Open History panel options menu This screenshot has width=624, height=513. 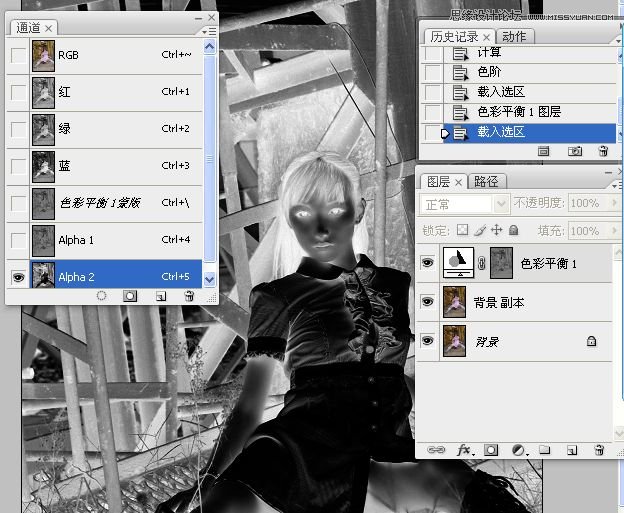[618, 41]
